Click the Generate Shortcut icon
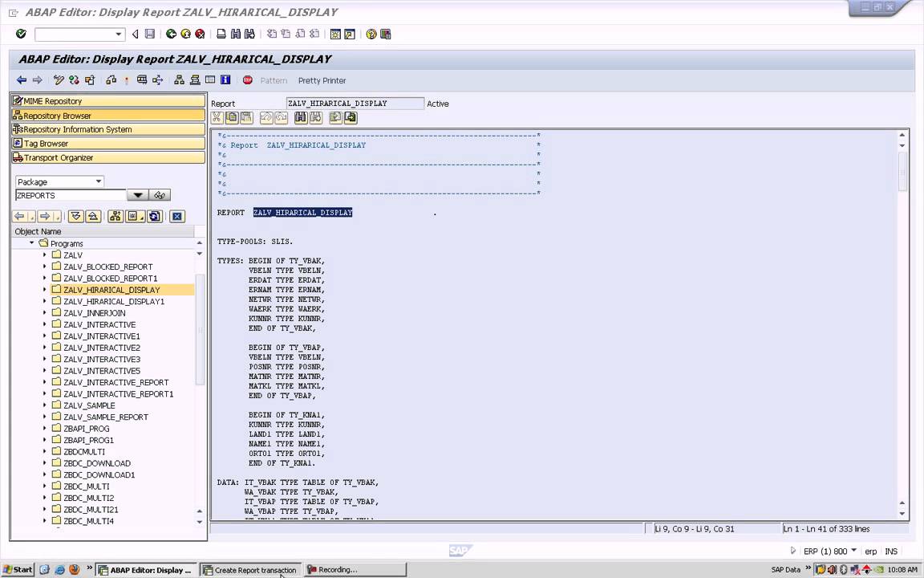 tap(350, 35)
